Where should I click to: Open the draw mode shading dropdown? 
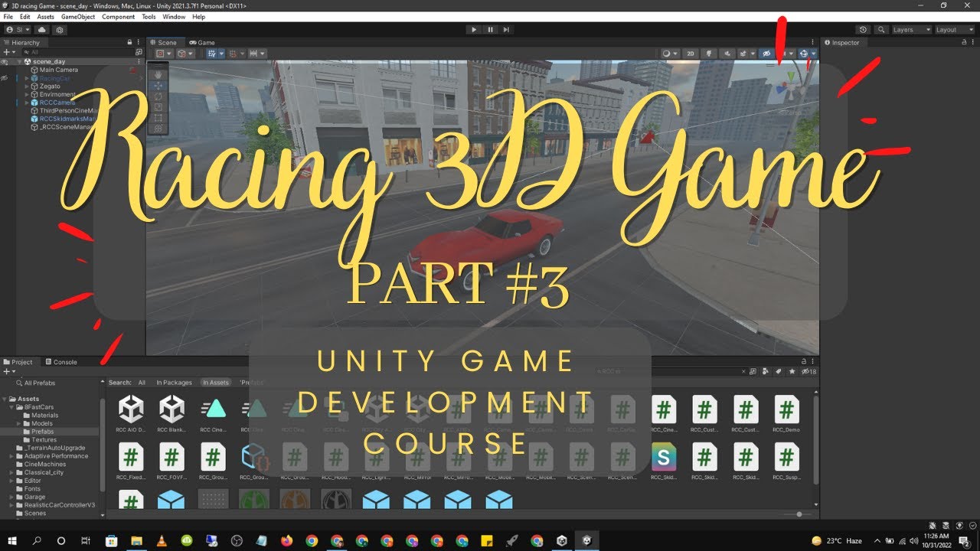[669, 54]
